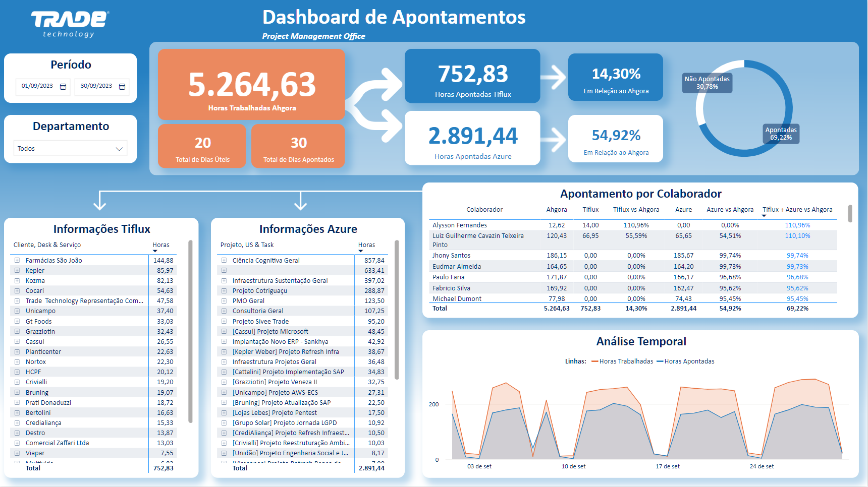Click the orange Horas Trabalhadas color marker
This screenshot has height=487, width=868.
(x=595, y=361)
